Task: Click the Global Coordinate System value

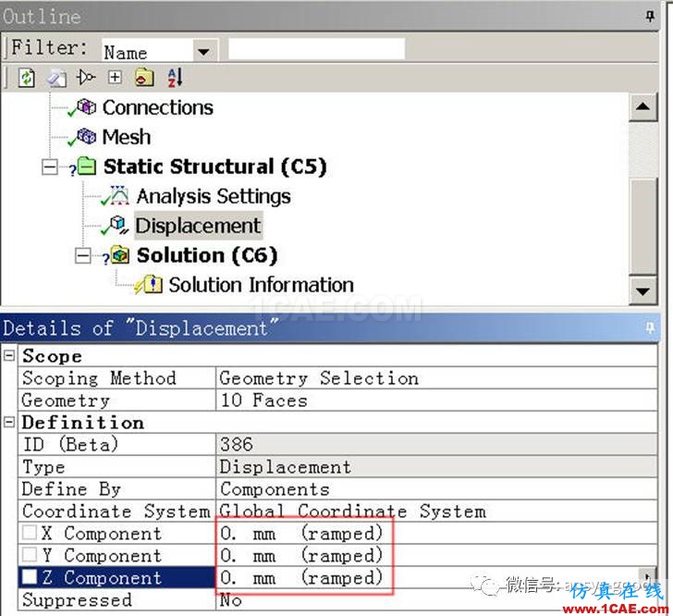Action: (436, 511)
